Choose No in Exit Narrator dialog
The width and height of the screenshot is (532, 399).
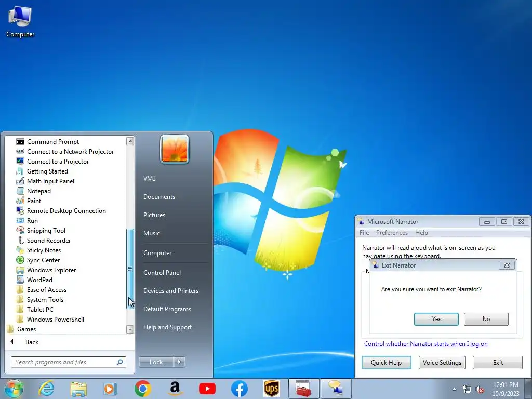[x=486, y=319]
